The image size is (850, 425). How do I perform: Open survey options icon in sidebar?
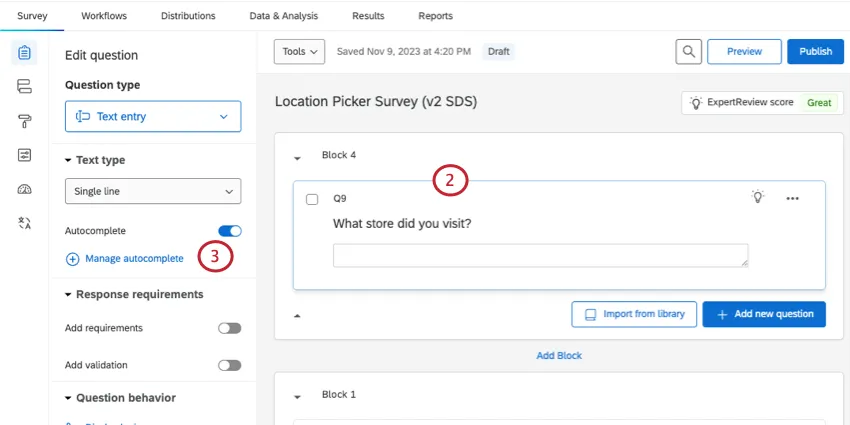pos(24,155)
